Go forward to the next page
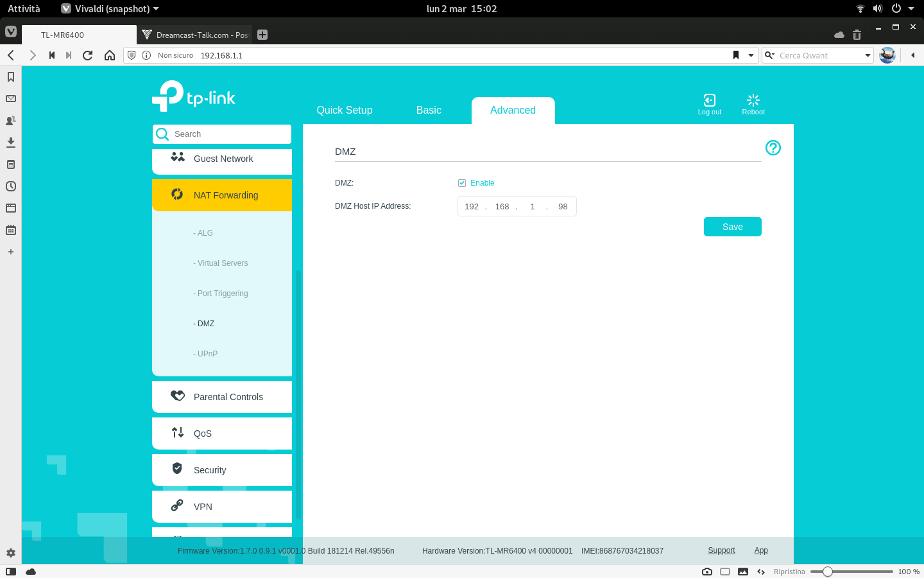 (32, 55)
